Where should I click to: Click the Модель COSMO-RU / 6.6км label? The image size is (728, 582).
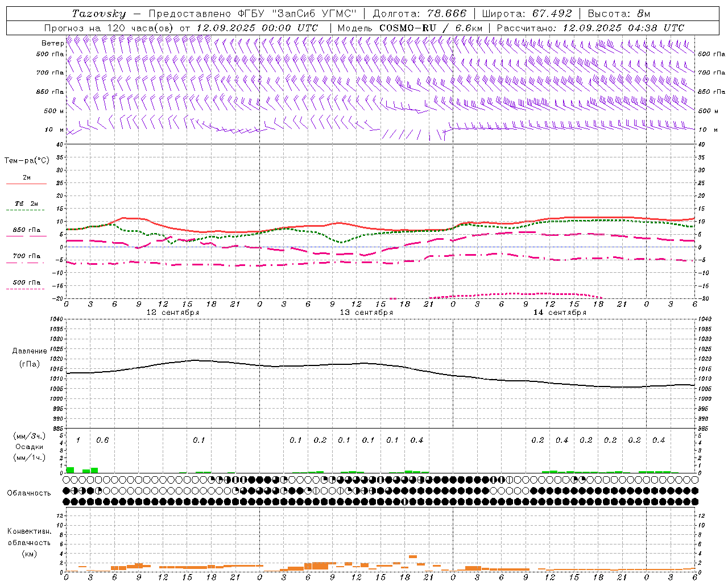(x=409, y=28)
